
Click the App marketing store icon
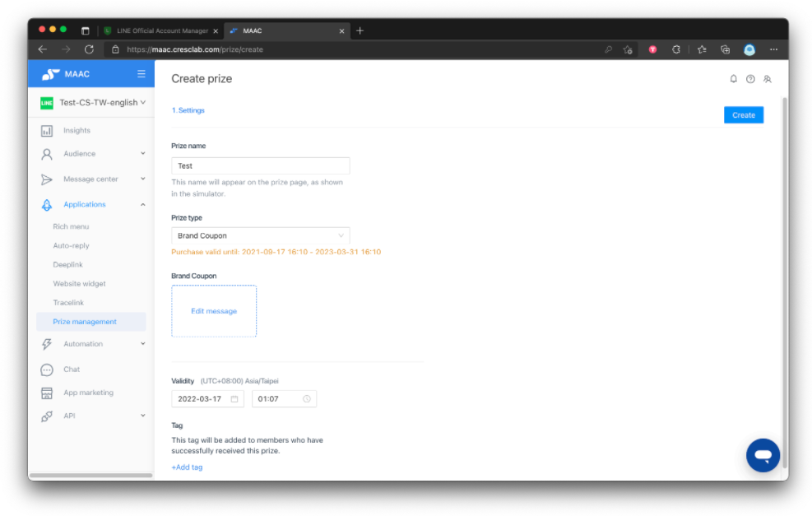click(x=47, y=393)
